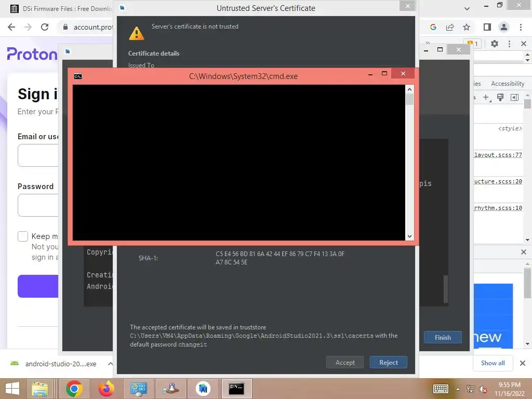532x399 pixels.
Task: Switch to cmd.exe taskbar button
Action: click(x=236, y=389)
